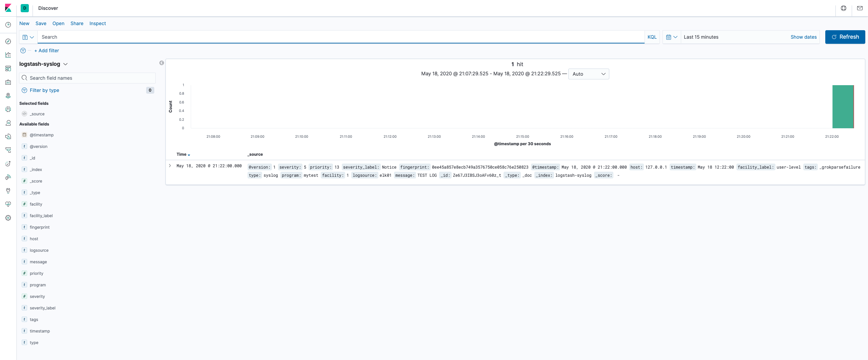Click the Search field names box

(x=87, y=78)
